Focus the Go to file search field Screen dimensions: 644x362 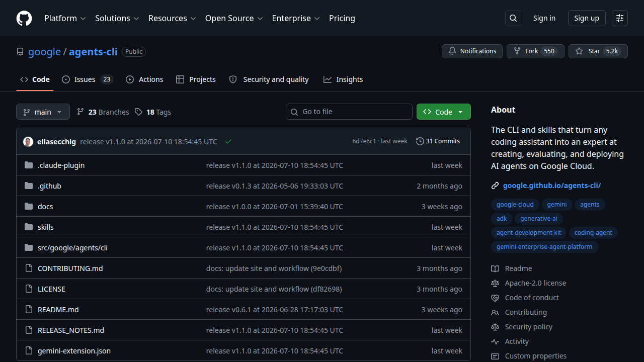[349, 112]
